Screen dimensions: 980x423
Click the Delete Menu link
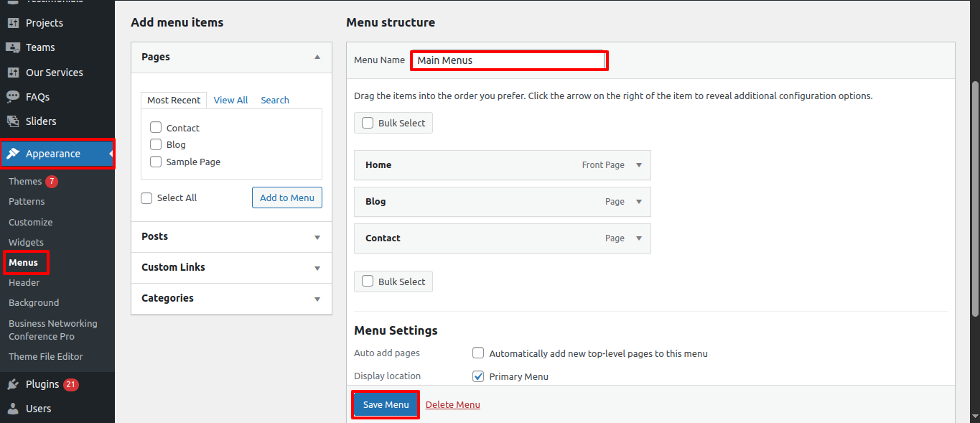[453, 404]
